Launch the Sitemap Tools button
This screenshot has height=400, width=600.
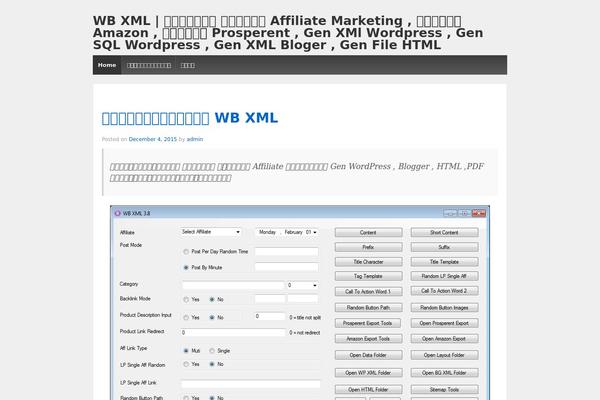(x=444, y=390)
